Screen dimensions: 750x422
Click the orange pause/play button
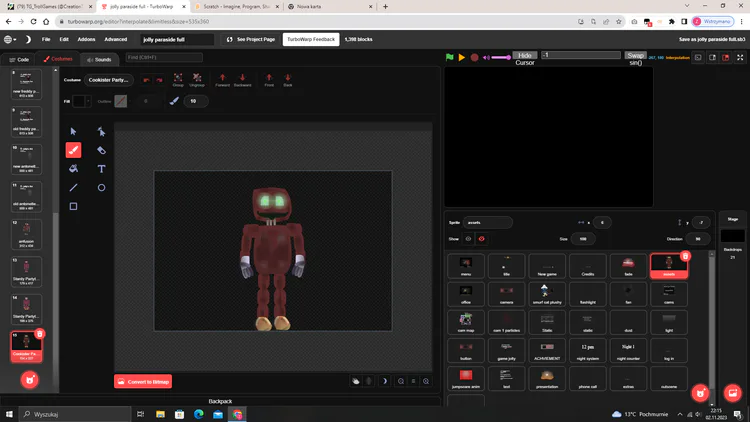tap(462, 57)
